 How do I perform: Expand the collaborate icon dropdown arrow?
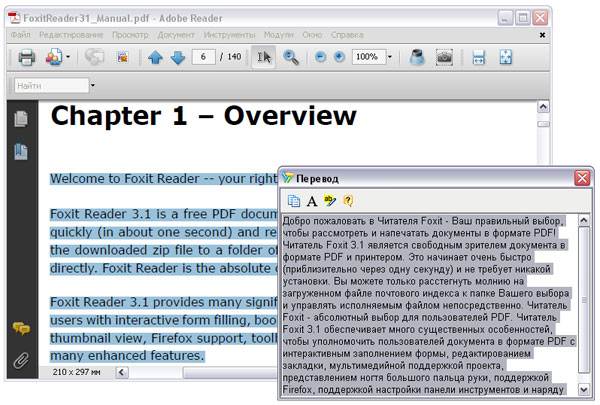coord(68,57)
